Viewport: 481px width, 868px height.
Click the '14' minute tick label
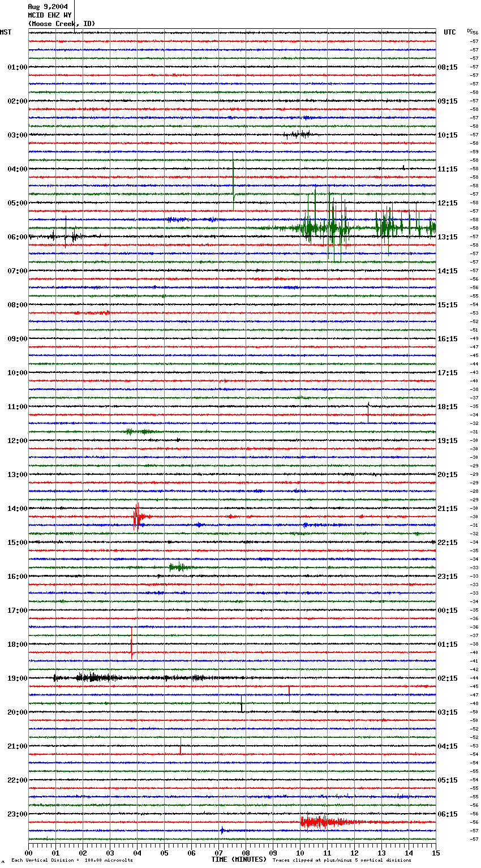[x=409, y=853]
